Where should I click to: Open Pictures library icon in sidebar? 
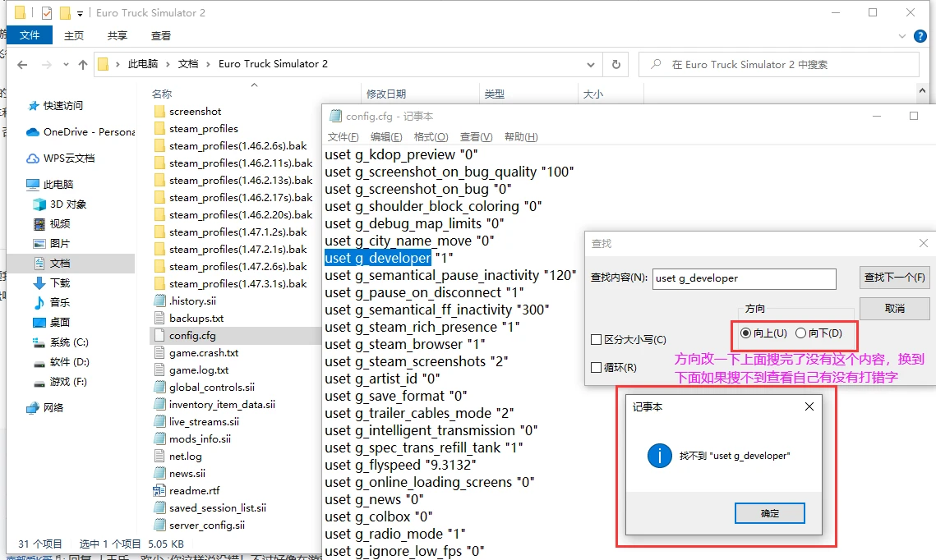click(39, 244)
